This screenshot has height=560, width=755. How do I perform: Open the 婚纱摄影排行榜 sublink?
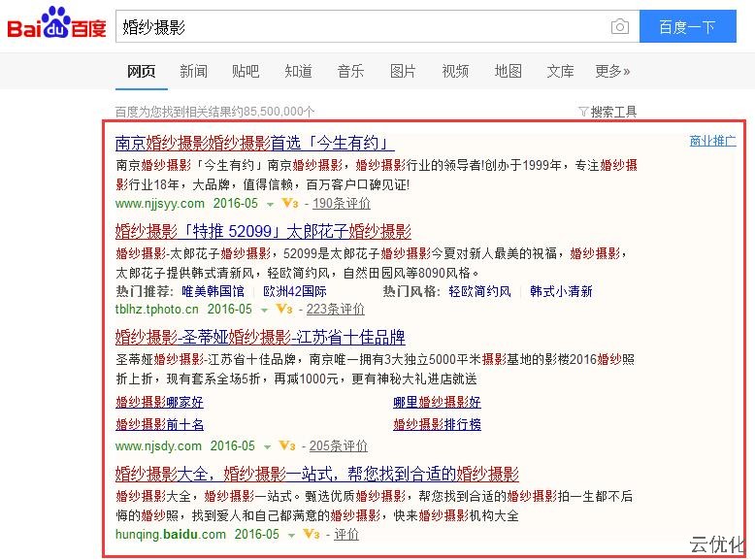[437, 424]
